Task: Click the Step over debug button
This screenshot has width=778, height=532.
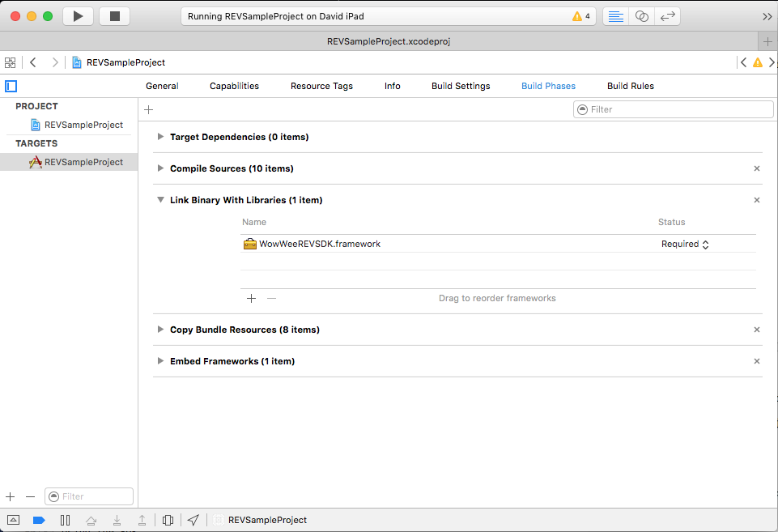Action: pyautogui.click(x=91, y=520)
